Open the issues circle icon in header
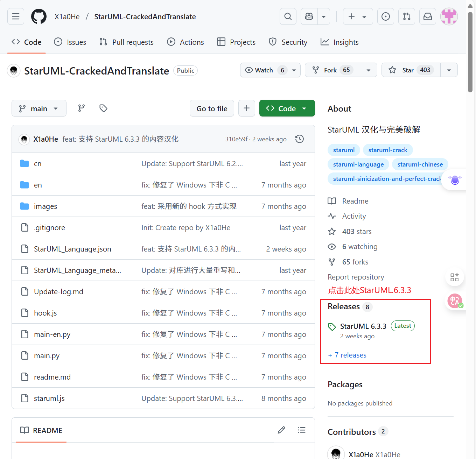The height and width of the screenshot is (459, 476). [386, 16]
